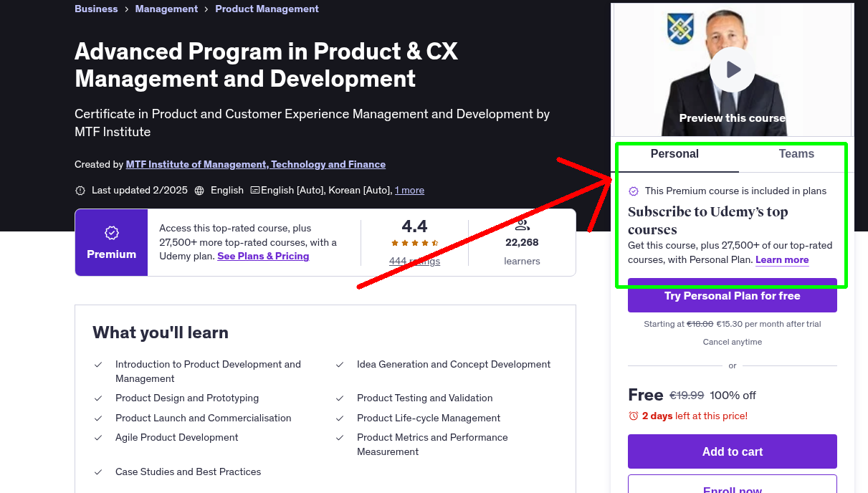Click the last updated clock icon
Viewport: 868px width, 493px height.
pyautogui.click(x=80, y=191)
